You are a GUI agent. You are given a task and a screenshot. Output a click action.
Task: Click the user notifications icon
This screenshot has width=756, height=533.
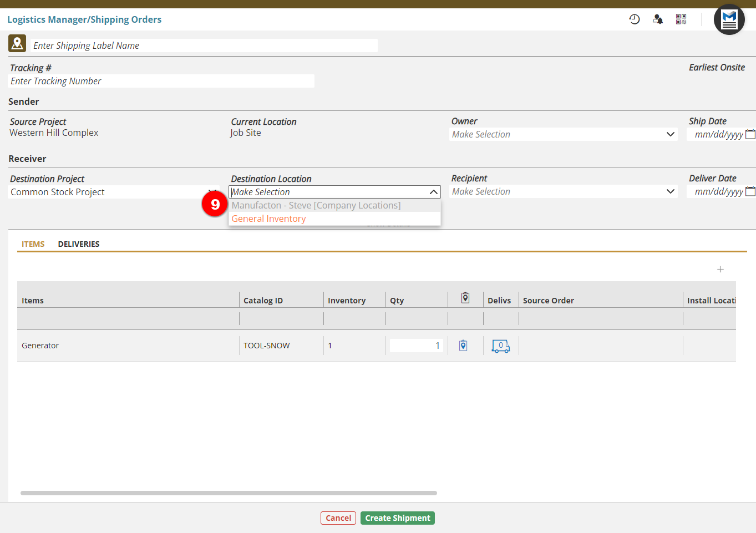[x=658, y=19]
